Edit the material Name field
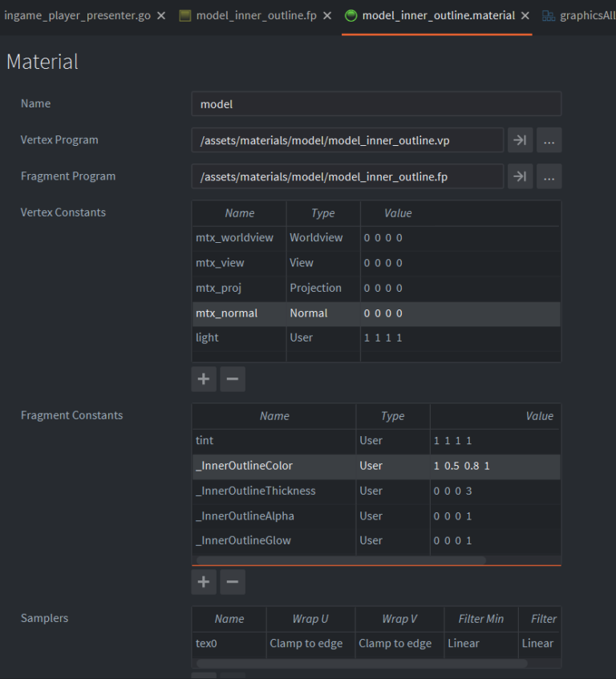Screen dimensions: 616x679 point(375,104)
